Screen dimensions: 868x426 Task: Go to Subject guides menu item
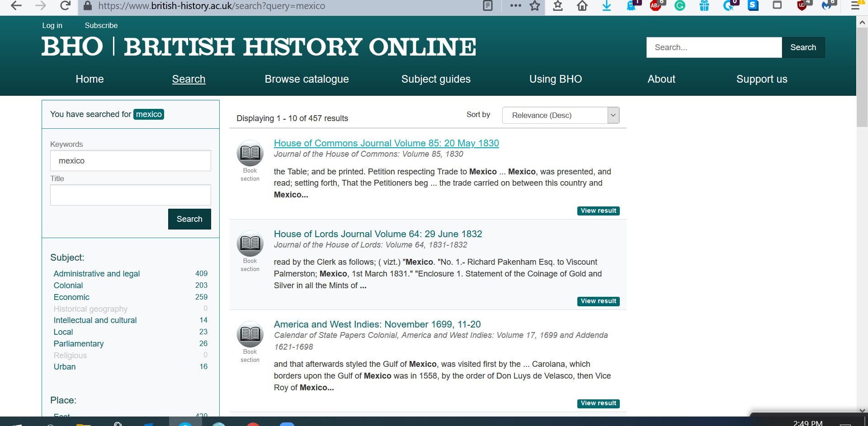point(436,79)
